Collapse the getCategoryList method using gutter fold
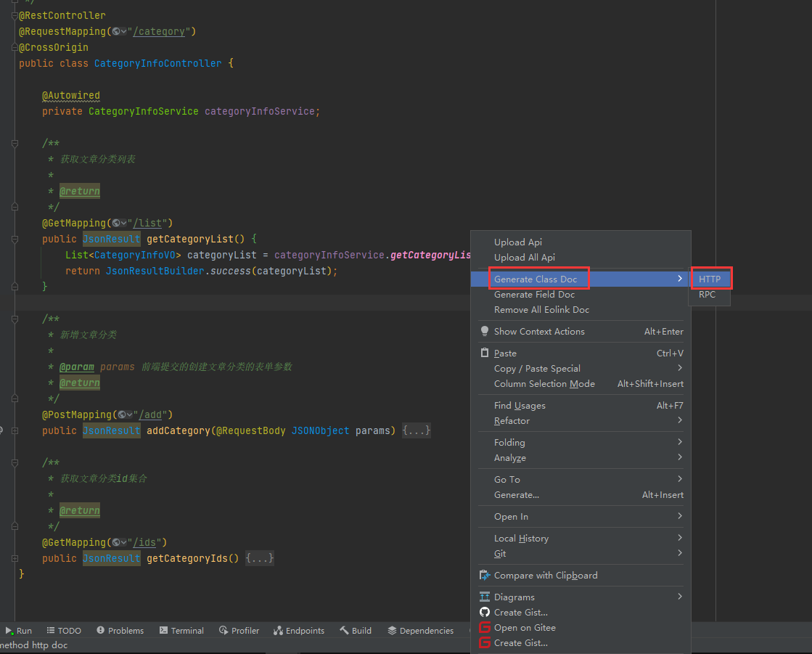Viewport: 812px width, 654px height. pos(15,240)
